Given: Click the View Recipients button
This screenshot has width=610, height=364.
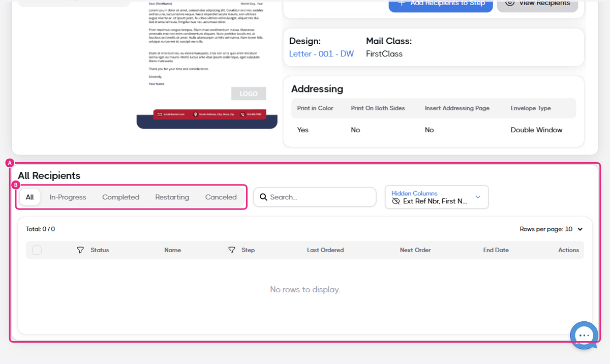Looking at the screenshot, I should click(537, 5).
